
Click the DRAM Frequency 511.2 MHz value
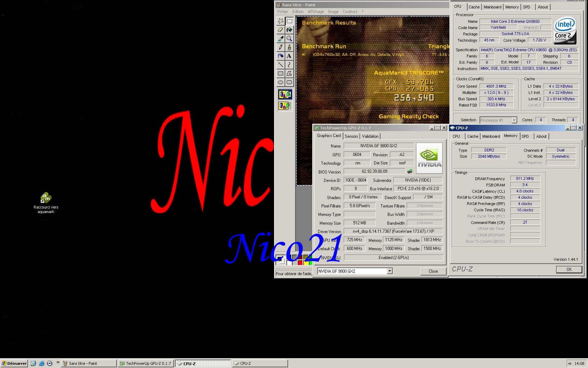525,178
